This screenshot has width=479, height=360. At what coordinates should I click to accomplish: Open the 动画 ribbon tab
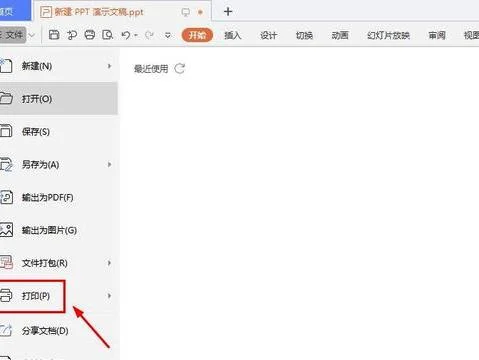340,35
